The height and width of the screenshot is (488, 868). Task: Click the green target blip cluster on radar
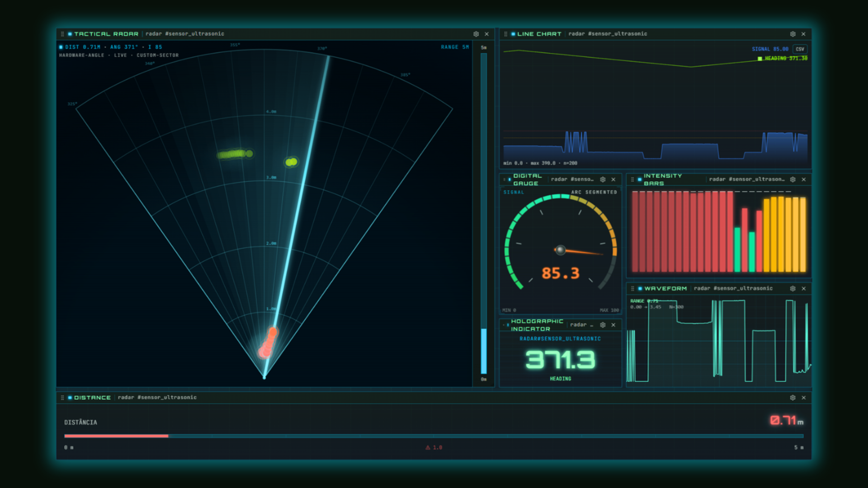pos(235,154)
